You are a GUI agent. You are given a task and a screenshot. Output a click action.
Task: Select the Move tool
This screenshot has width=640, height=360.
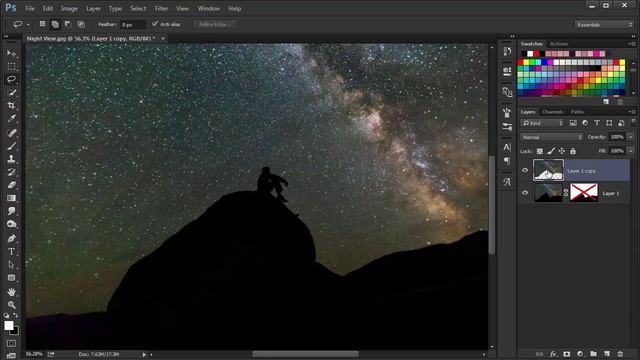click(11, 53)
